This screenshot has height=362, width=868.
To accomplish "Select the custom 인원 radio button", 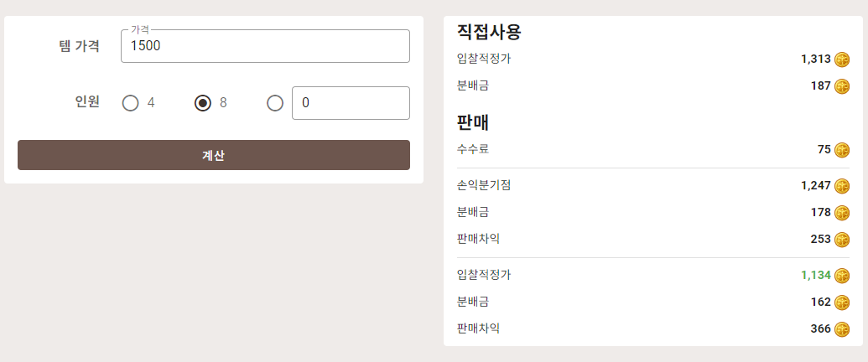I will tap(275, 103).
